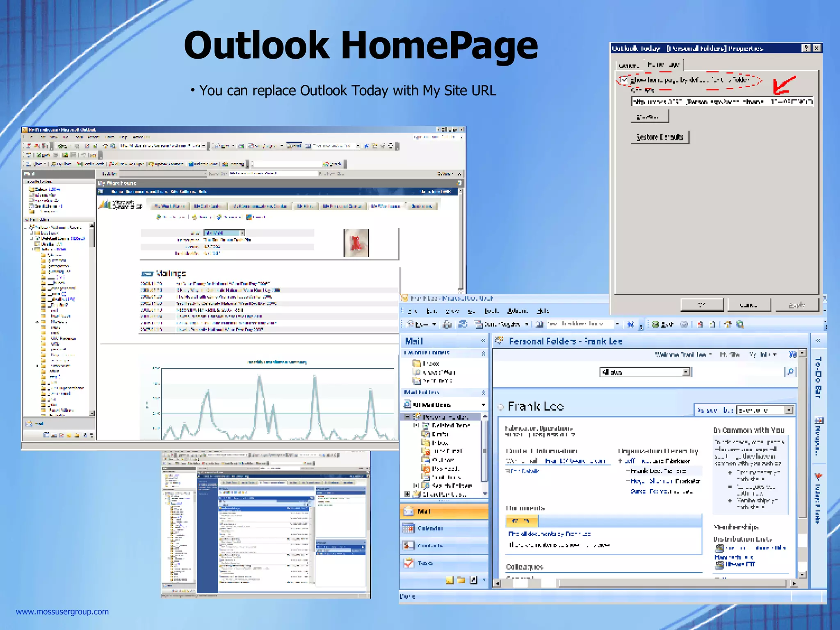This screenshot has height=630, width=840.
Task: Open the Edit menu in front Outlook window
Action: pos(432,311)
